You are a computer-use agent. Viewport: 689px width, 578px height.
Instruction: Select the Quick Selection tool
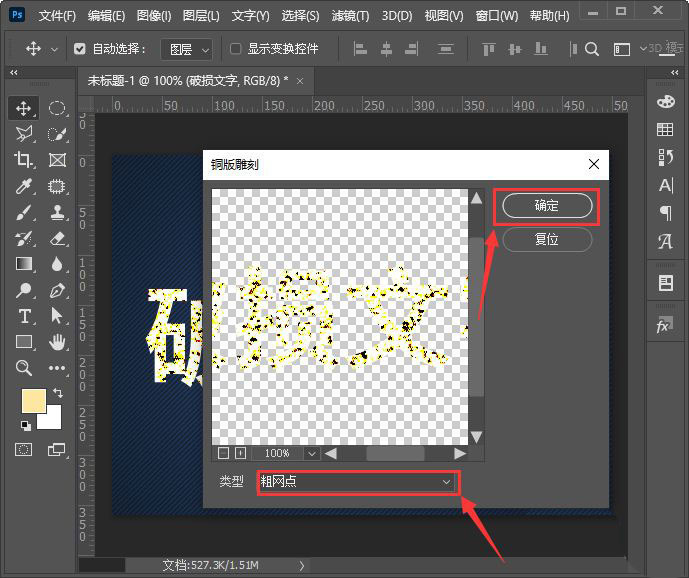(x=57, y=134)
